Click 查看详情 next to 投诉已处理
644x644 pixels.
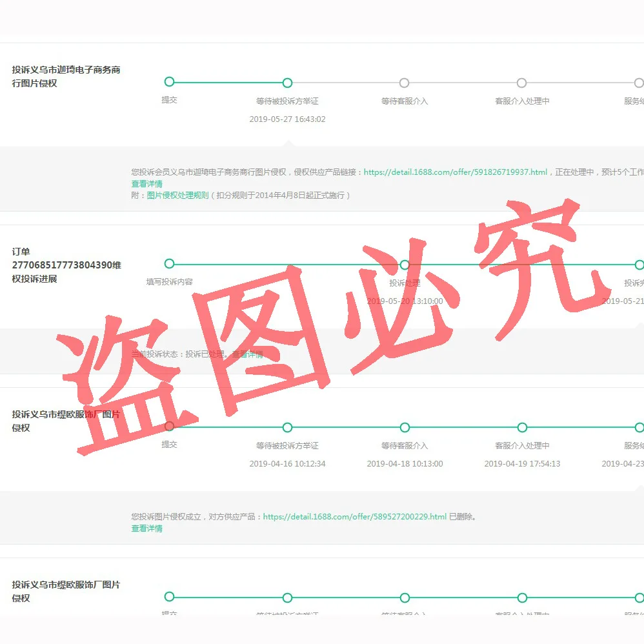coord(247,354)
